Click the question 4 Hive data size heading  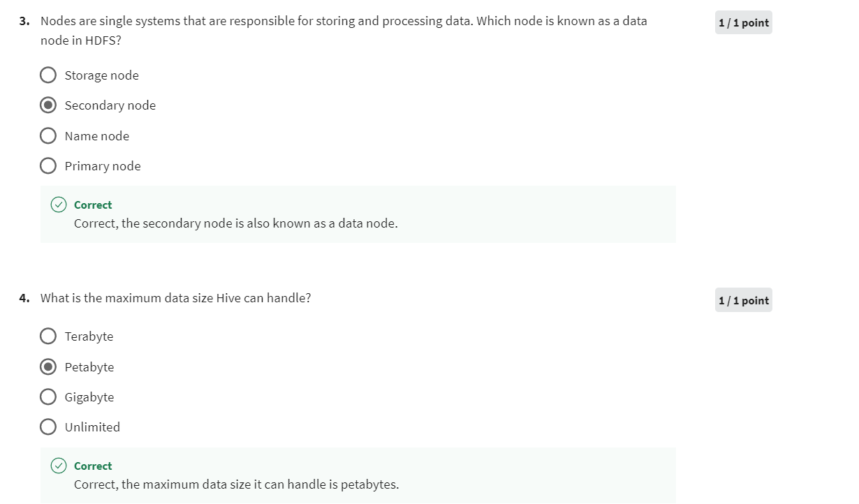point(176,298)
